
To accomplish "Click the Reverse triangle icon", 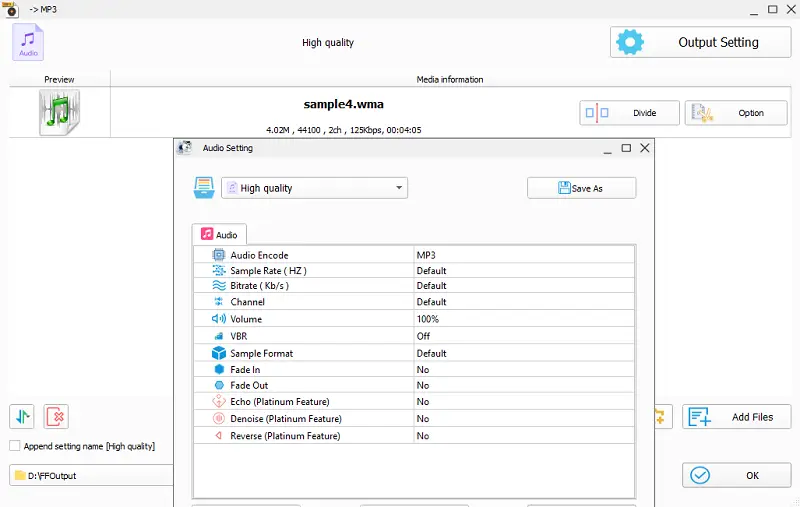I will coord(219,436).
